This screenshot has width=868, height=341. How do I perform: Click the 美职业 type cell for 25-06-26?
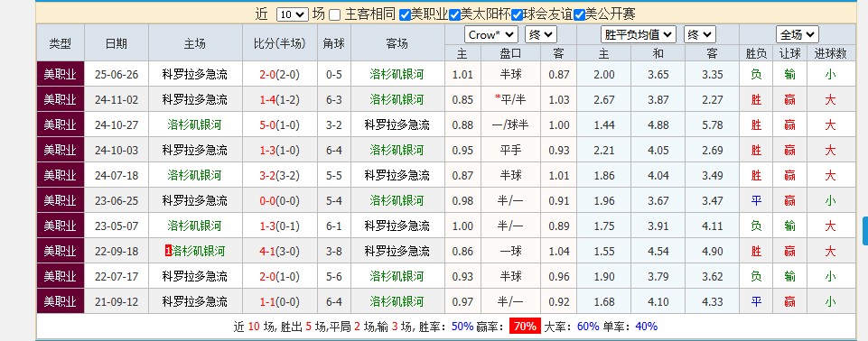61,74
